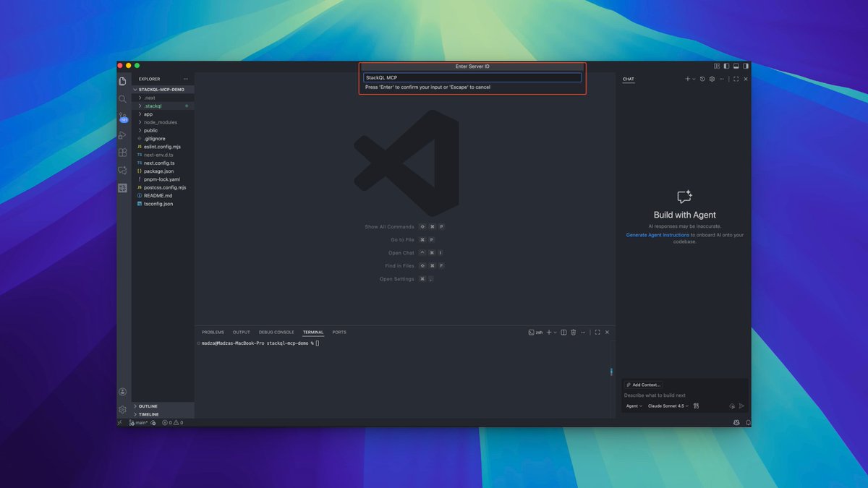Expand the TIMELINE section

[163, 414]
